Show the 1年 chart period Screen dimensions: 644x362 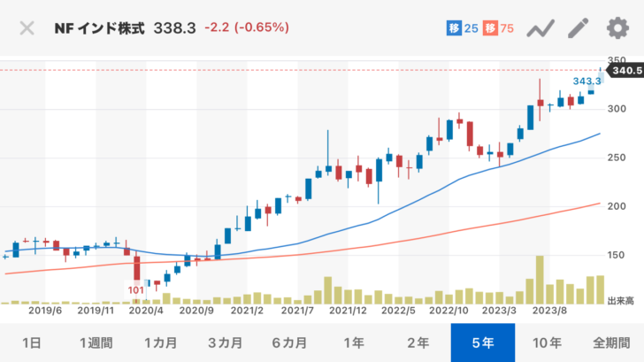coord(354,343)
